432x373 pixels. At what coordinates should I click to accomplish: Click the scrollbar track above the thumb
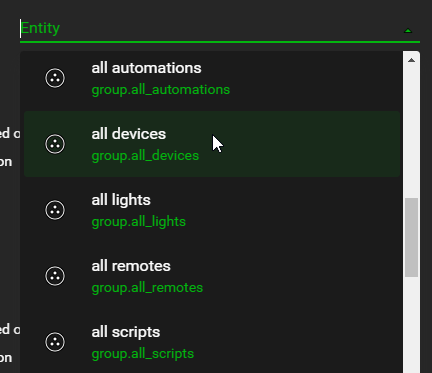pos(411,133)
